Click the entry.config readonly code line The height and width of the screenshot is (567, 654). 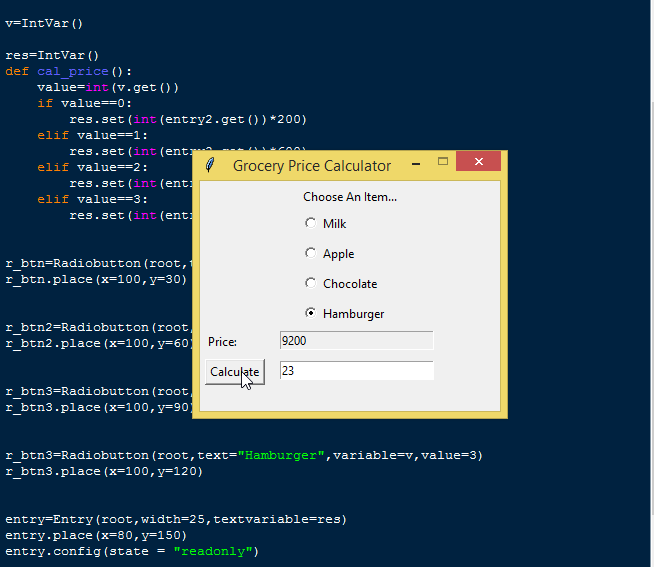click(x=132, y=551)
